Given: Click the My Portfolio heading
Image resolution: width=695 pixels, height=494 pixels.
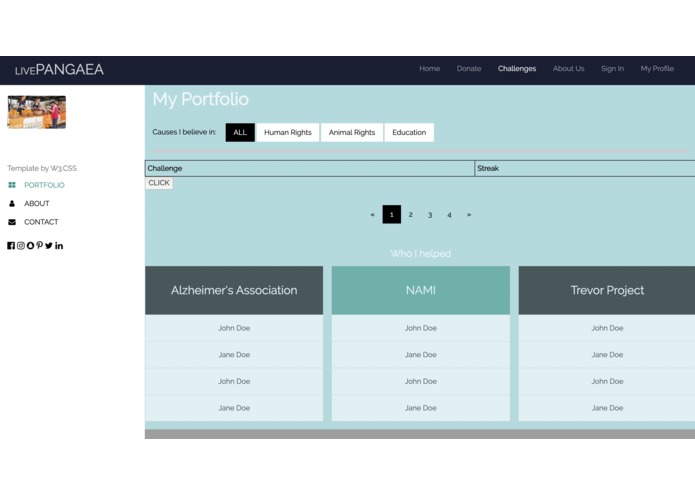Looking at the screenshot, I should point(200,99).
